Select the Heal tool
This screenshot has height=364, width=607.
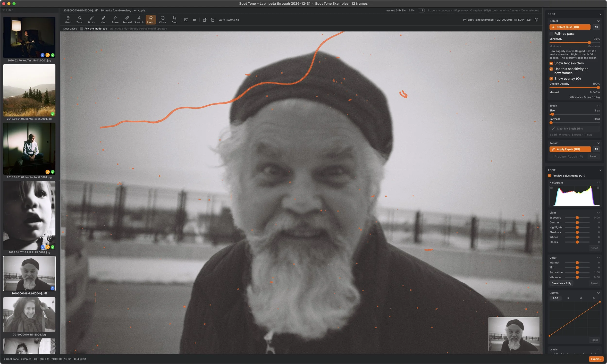103,20
